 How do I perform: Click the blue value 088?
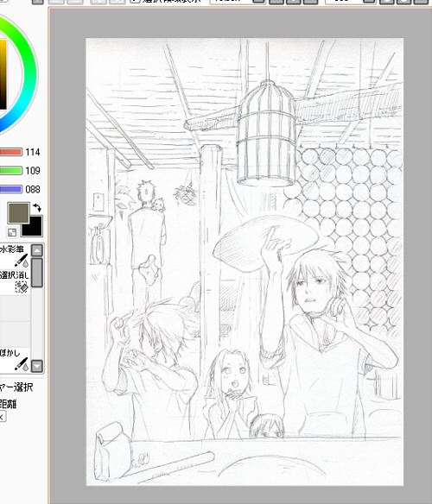coord(33,189)
